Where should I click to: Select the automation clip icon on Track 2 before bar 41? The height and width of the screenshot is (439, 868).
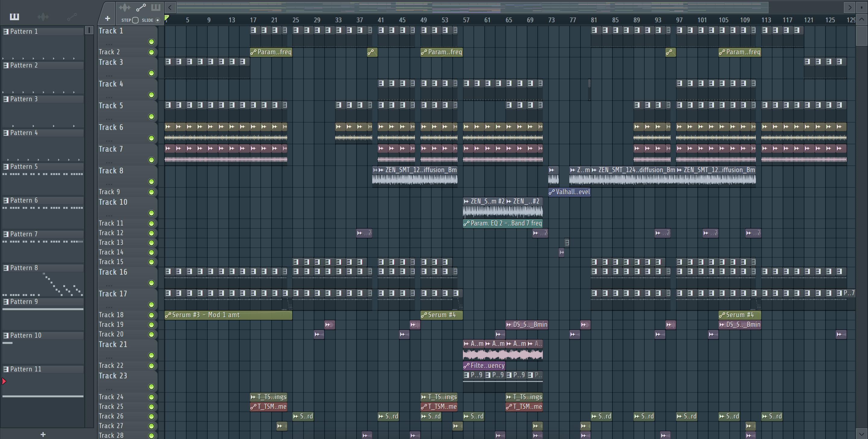pos(372,52)
